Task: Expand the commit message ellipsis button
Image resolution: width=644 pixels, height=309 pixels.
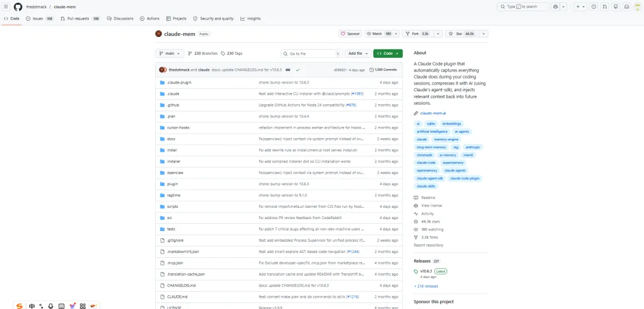Action: click(x=288, y=70)
